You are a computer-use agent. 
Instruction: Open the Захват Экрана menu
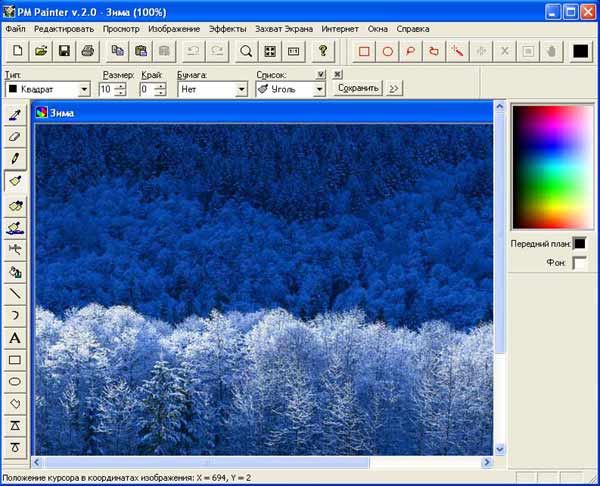284,29
